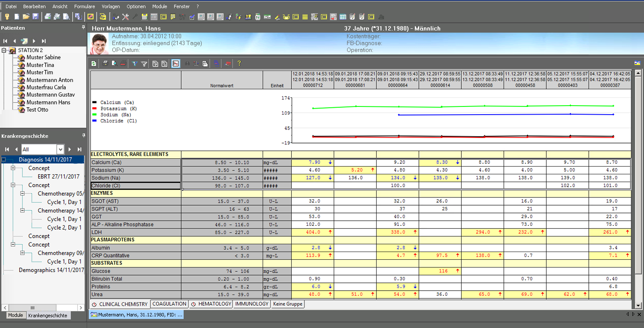Click column header for sample 00000712
The height and width of the screenshot is (328, 644).
click(313, 80)
